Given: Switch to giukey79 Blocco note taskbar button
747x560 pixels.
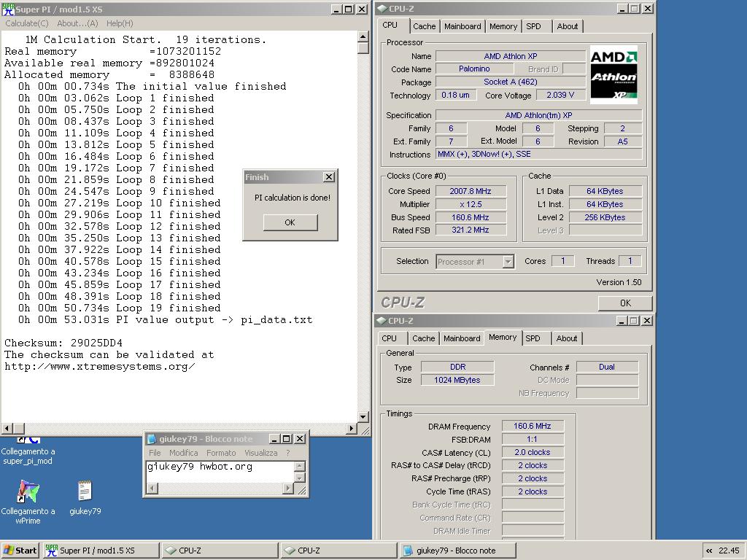Looking at the screenshot, I should pyautogui.click(x=457, y=551).
